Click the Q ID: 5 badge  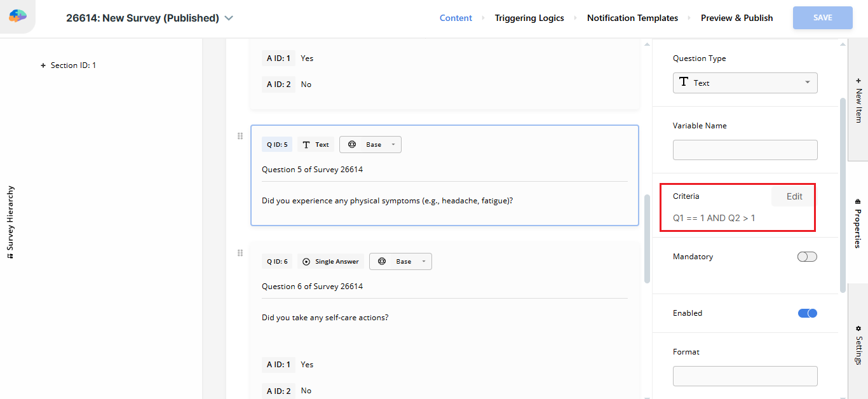277,145
